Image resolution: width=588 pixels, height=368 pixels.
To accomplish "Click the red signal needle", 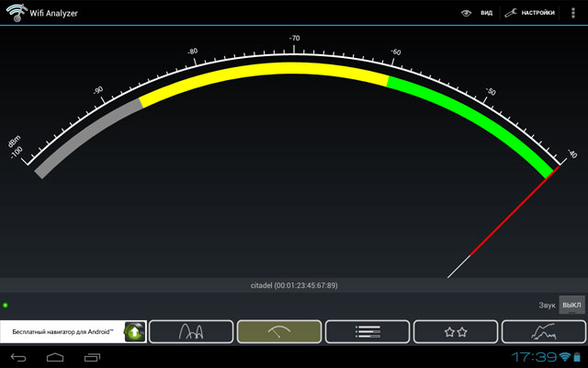I will (x=514, y=212).
